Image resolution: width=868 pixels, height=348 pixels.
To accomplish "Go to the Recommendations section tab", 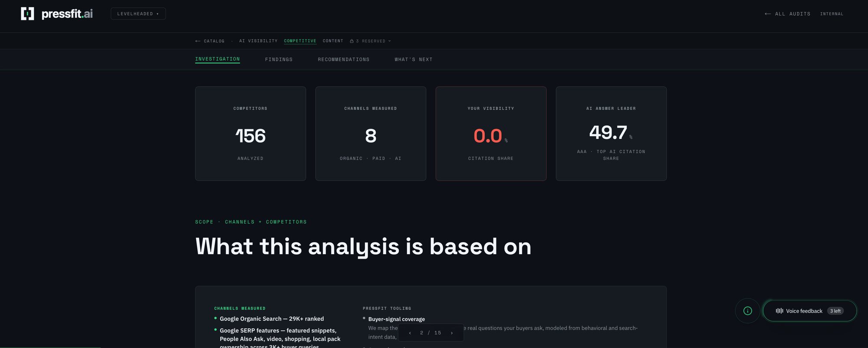I will pos(343,59).
